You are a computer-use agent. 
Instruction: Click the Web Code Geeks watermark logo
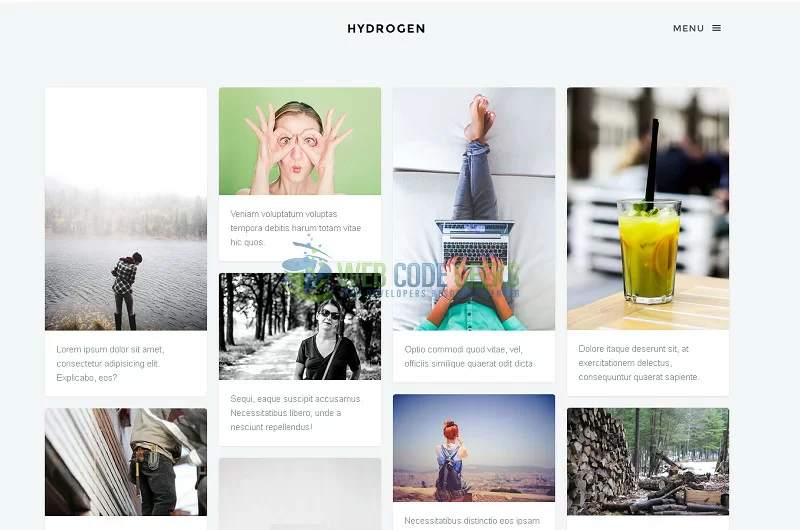pyautogui.click(x=401, y=269)
